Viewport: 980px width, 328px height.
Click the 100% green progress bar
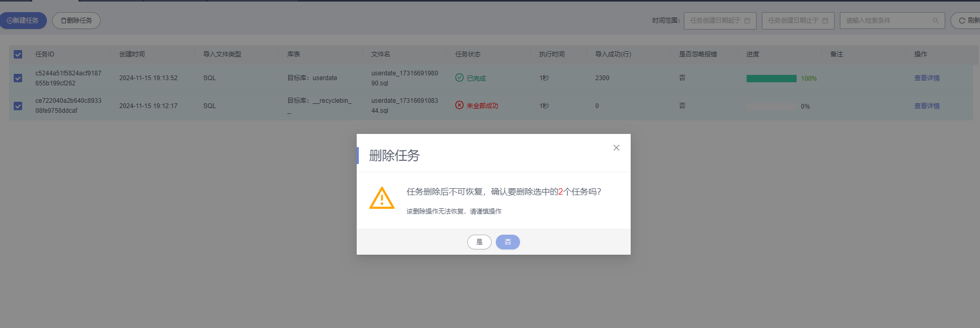tap(771, 79)
